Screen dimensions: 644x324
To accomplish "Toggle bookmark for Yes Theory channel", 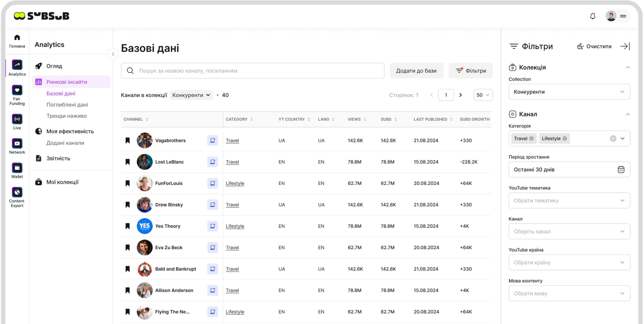I will 127,226.
